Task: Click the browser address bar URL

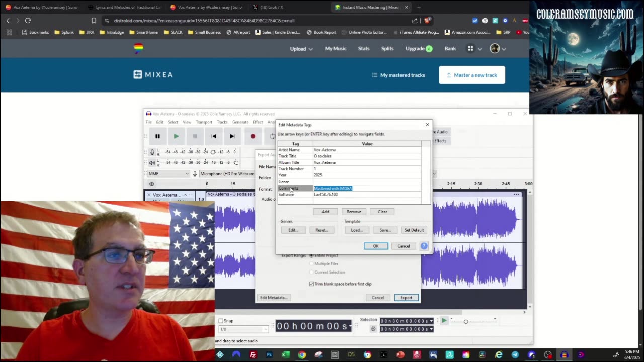Action: (x=204, y=21)
